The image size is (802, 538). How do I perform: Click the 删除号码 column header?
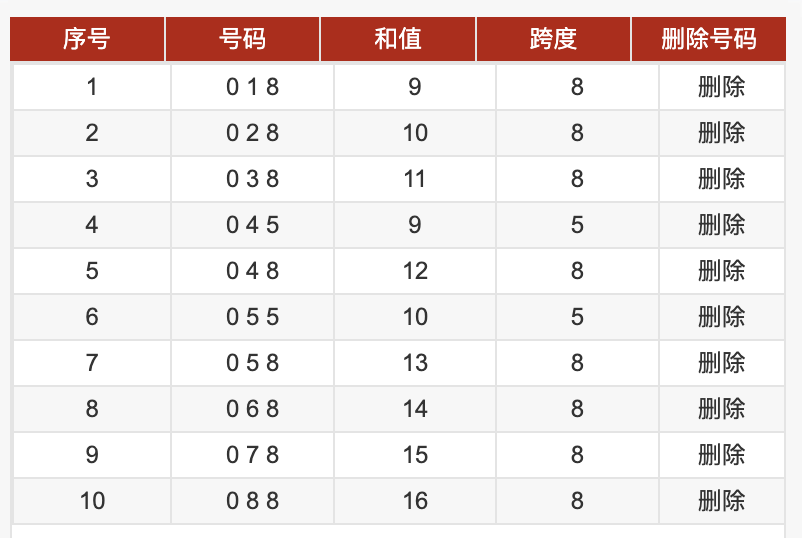coord(708,39)
